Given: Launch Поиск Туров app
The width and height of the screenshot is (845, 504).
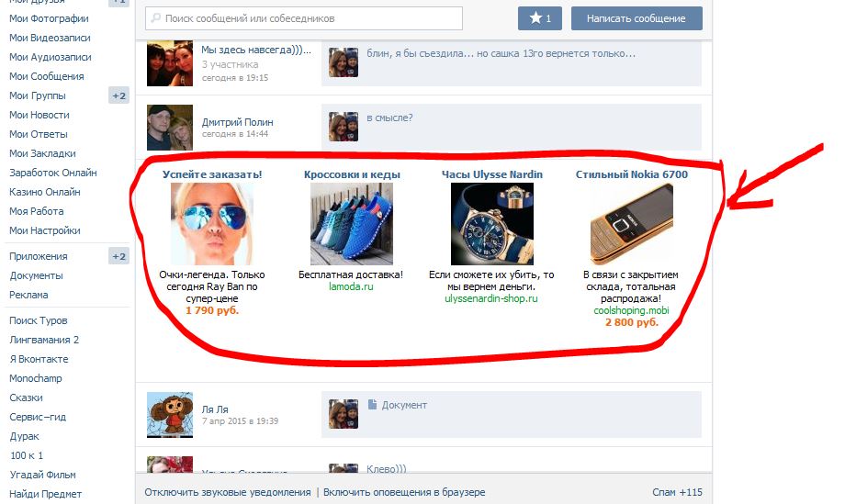Looking at the screenshot, I should point(39,321).
